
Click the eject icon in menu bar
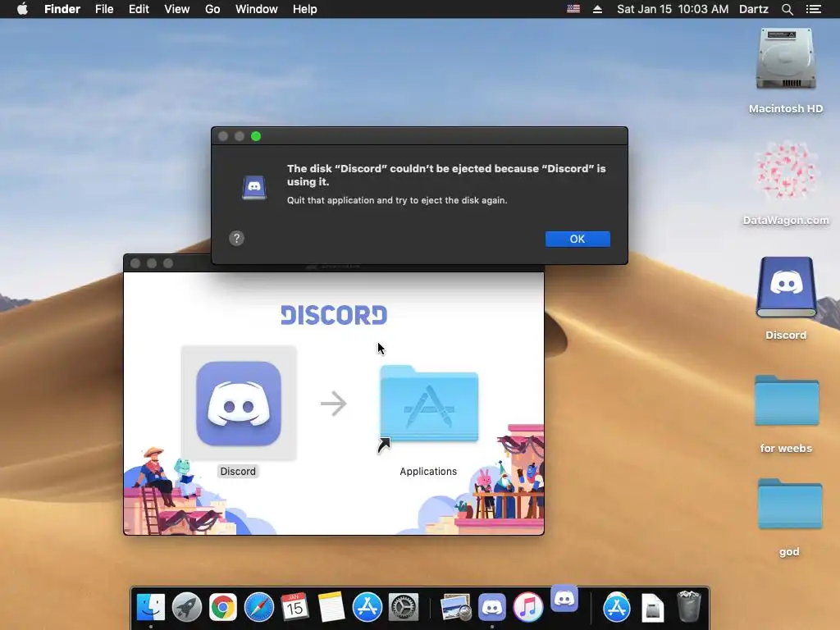click(597, 9)
